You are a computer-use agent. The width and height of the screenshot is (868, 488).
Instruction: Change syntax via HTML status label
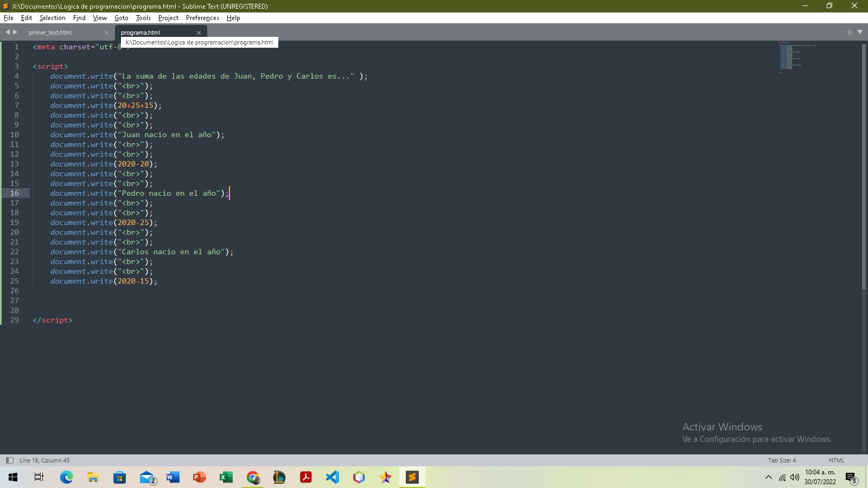(837, 460)
